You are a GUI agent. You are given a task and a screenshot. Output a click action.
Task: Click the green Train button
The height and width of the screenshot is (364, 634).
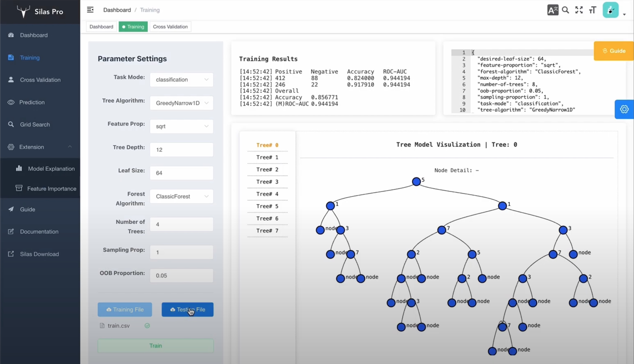[155, 346]
